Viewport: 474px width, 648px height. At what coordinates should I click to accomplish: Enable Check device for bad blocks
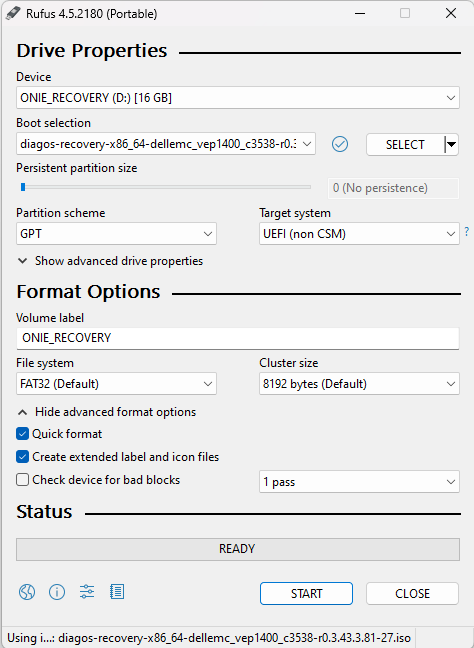point(22,480)
